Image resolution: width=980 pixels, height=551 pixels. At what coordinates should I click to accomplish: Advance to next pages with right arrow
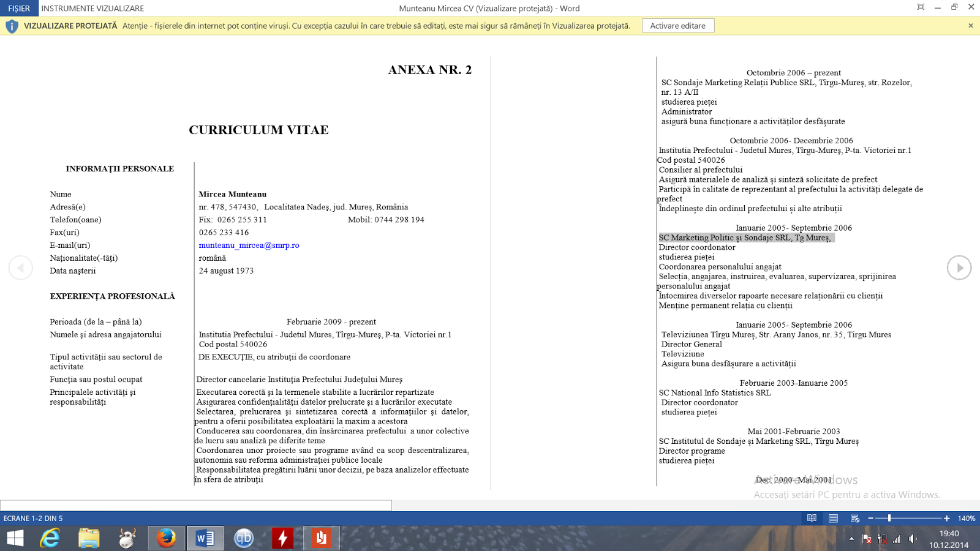[x=959, y=268]
